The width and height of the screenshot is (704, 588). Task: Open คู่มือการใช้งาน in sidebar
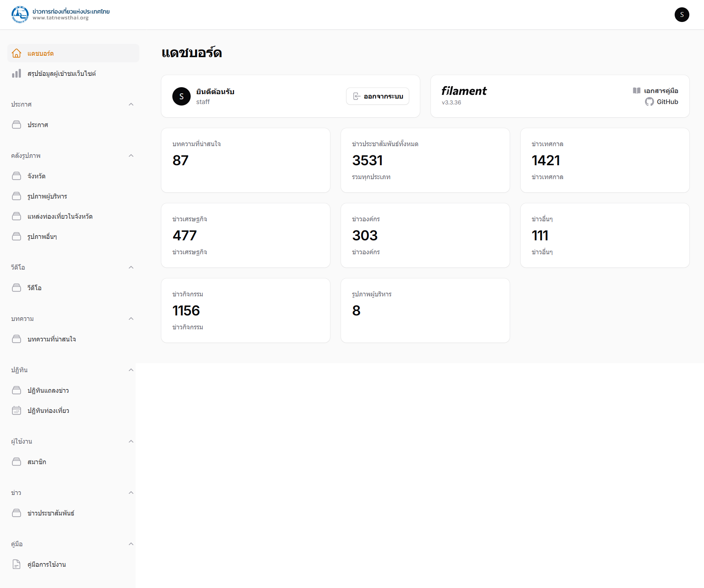pos(73,564)
